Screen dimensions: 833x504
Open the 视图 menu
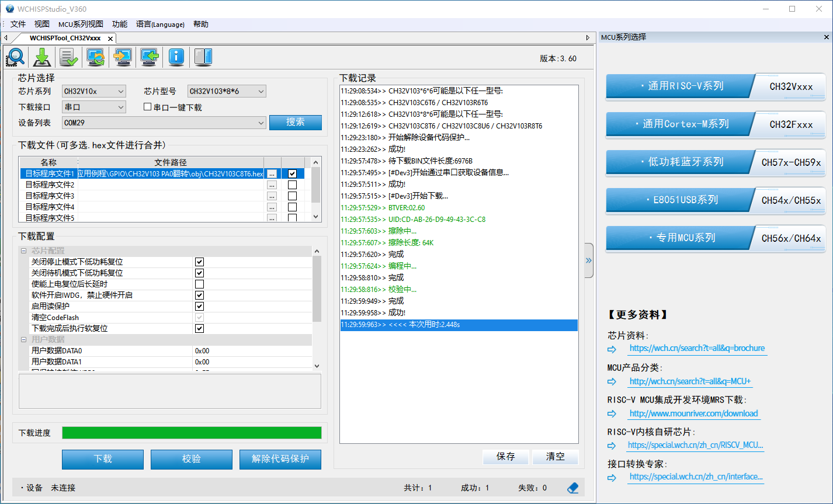tap(42, 25)
